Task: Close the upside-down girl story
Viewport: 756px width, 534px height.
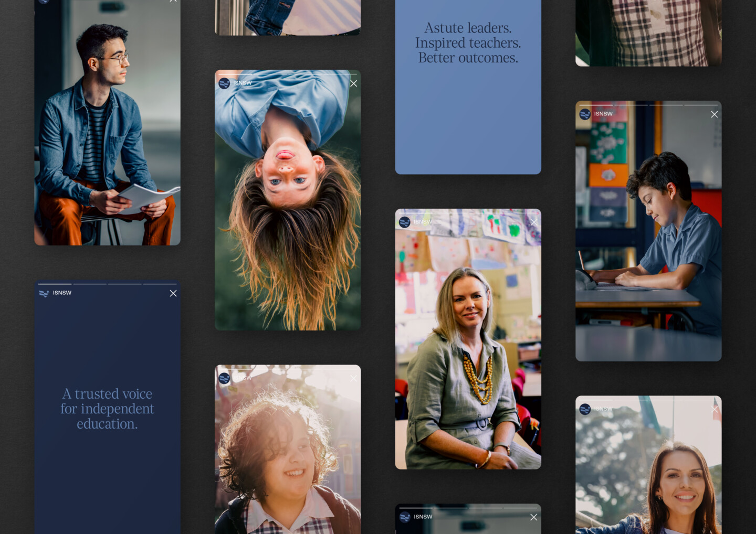Action: click(354, 83)
